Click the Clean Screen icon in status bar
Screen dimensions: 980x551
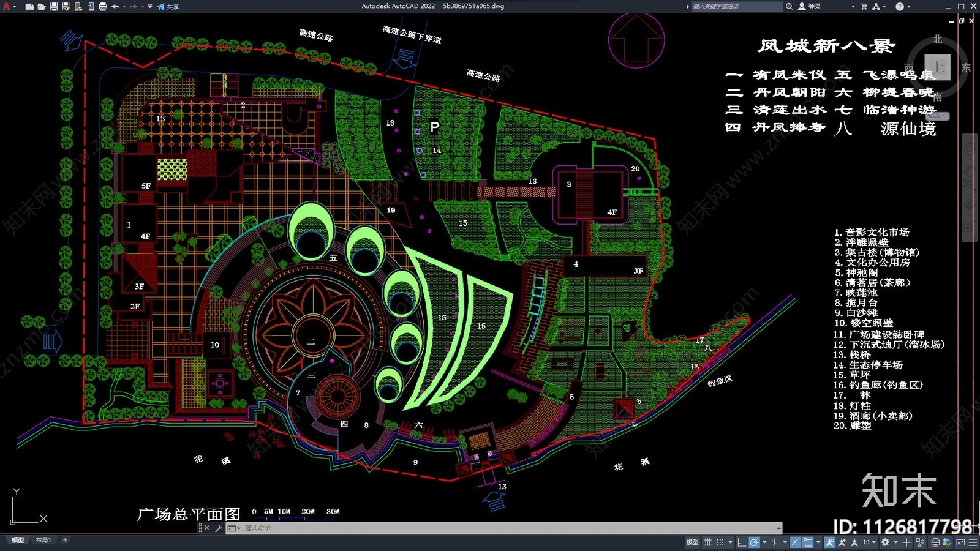tap(960, 542)
